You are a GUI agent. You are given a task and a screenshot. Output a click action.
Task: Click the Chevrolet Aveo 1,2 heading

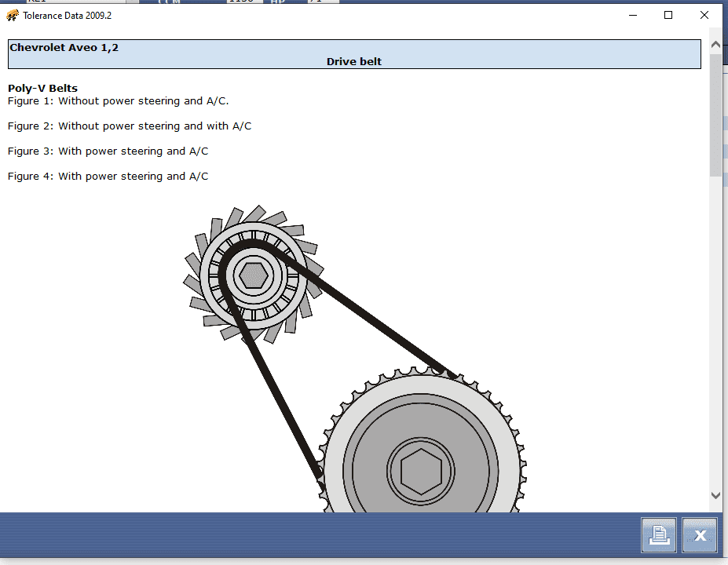[x=64, y=48]
